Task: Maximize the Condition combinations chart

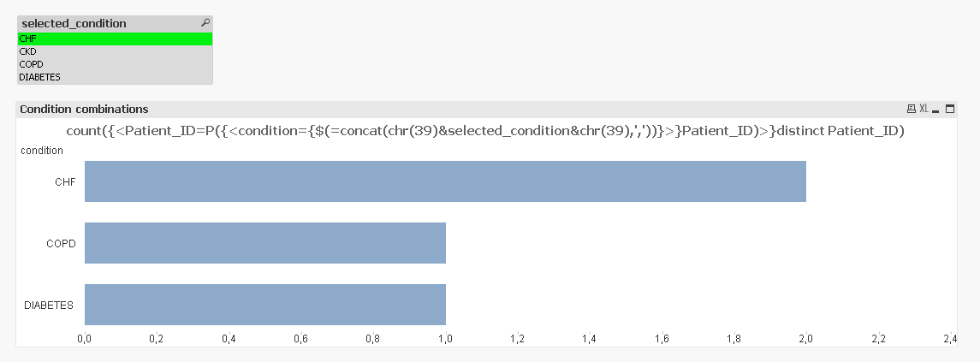Action: [x=947, y=109]
